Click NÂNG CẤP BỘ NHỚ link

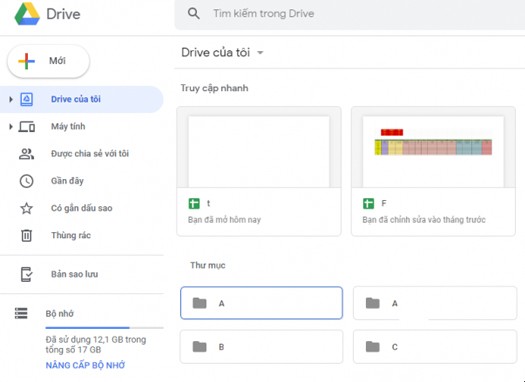click(x=85, y=365)
